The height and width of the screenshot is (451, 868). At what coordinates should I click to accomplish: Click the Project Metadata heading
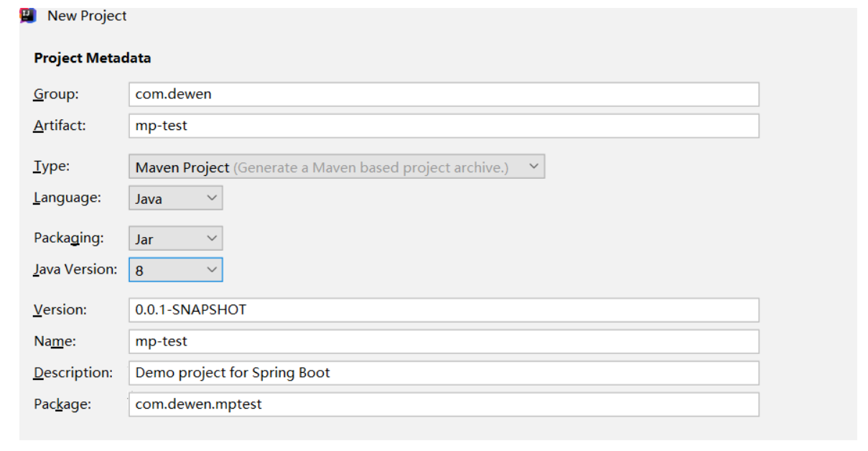(92, 58)
